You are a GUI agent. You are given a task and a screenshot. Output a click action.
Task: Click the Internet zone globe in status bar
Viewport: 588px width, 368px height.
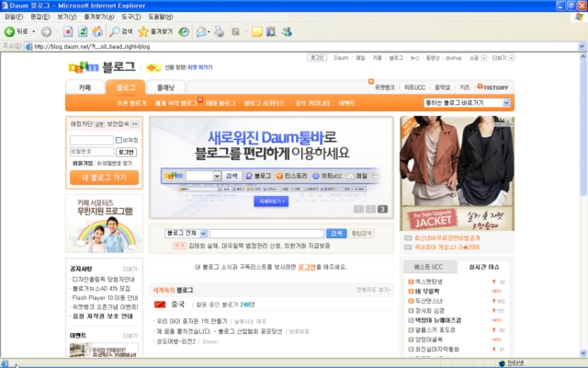(x=503, y=363)
